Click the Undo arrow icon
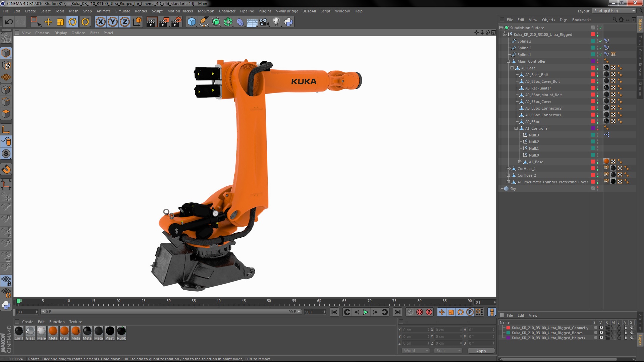 pyautogui.click(x=9, y=22)
